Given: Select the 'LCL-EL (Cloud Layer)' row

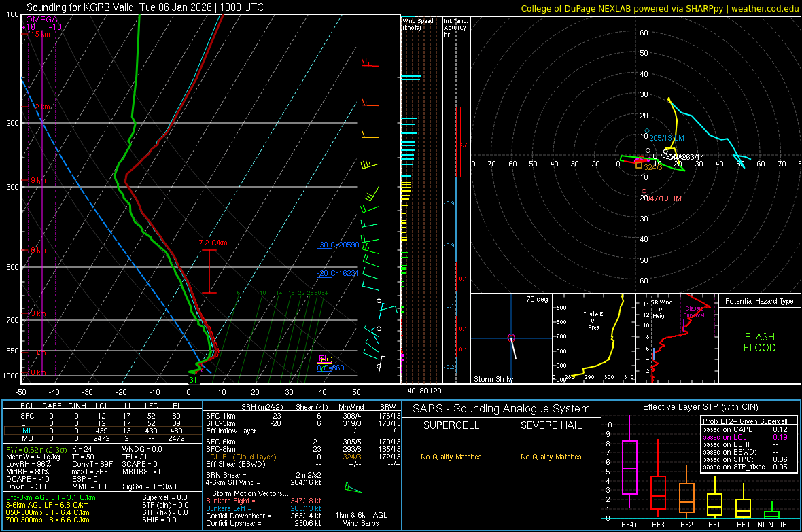Looking at the screenshot, I should 303,457.
